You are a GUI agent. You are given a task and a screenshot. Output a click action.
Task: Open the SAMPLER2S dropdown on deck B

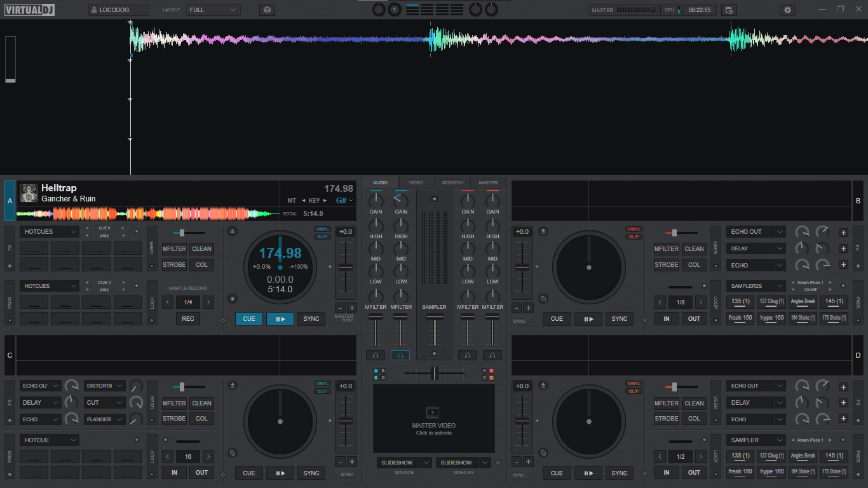pos(756,286)
